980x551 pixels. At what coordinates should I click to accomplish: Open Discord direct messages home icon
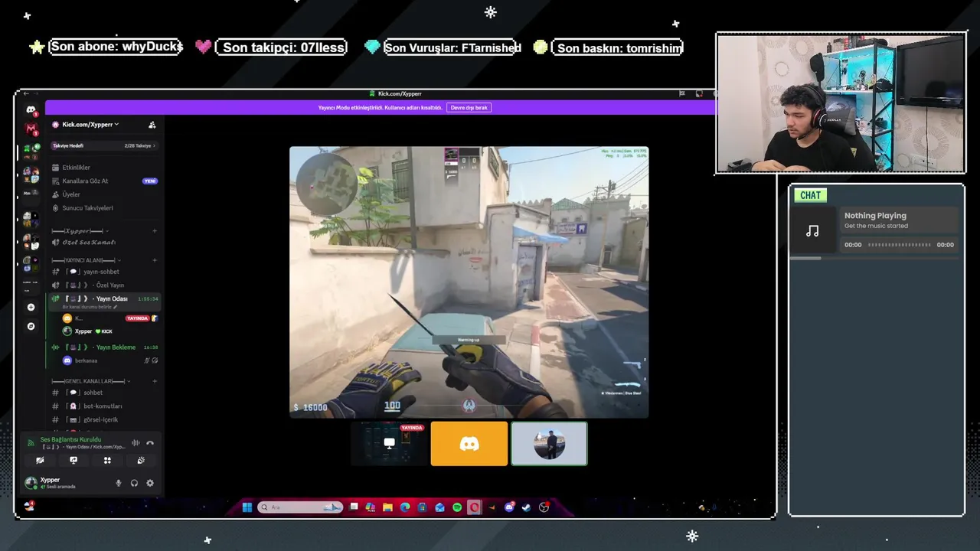coord(31,110)
